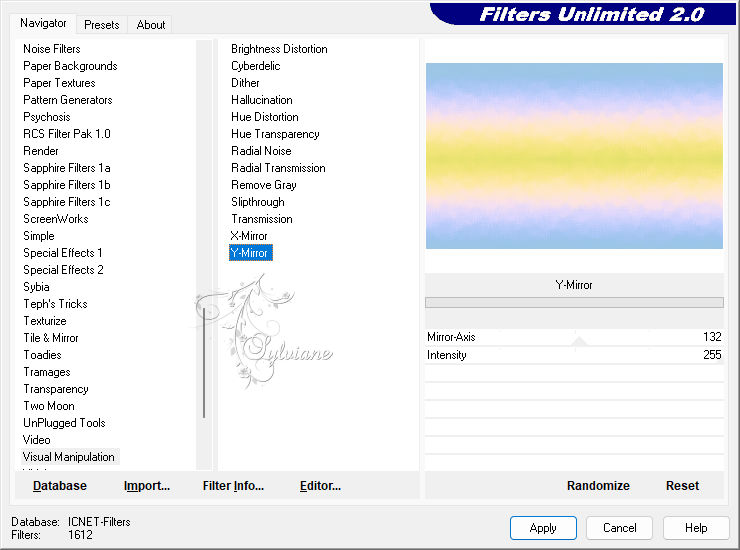740x550 pixels.
Task: Select RCS Filter Pak 1.0 category
Action: pos(67,134)
